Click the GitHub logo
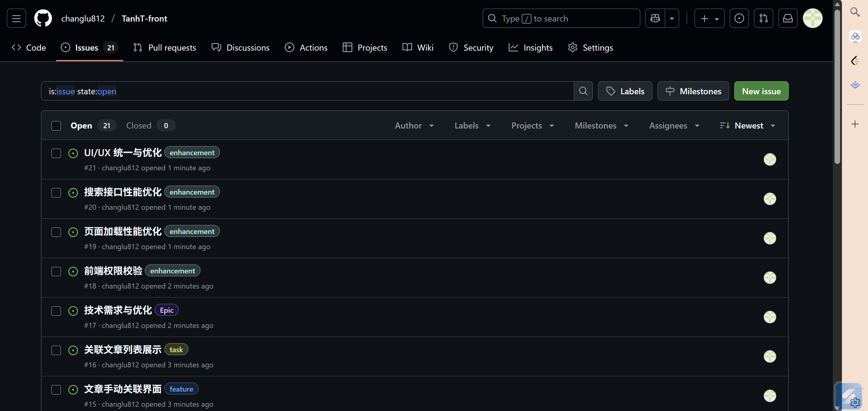868x411 pixels. (43, 18)
